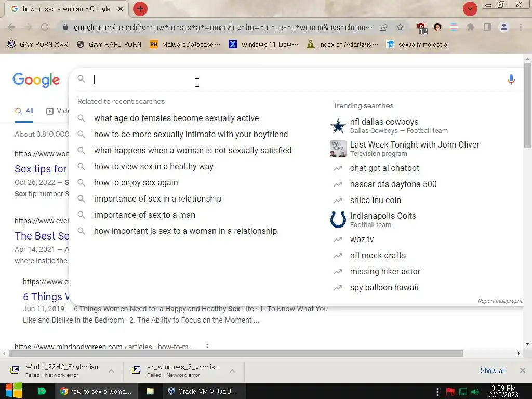Toggle the Chrome side panel
Image resolution: width=532 pixels, height=399 pixels.
pyautogui.click(x=487, y=27)
